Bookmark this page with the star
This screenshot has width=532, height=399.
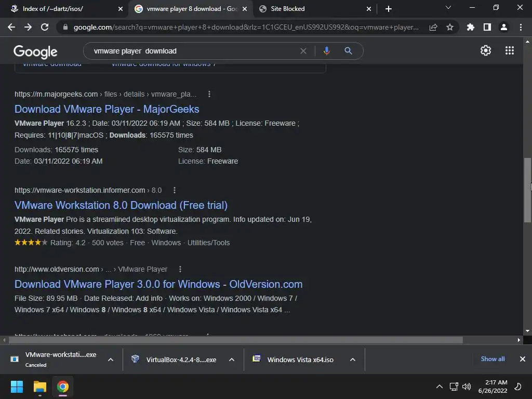(450, 27)
